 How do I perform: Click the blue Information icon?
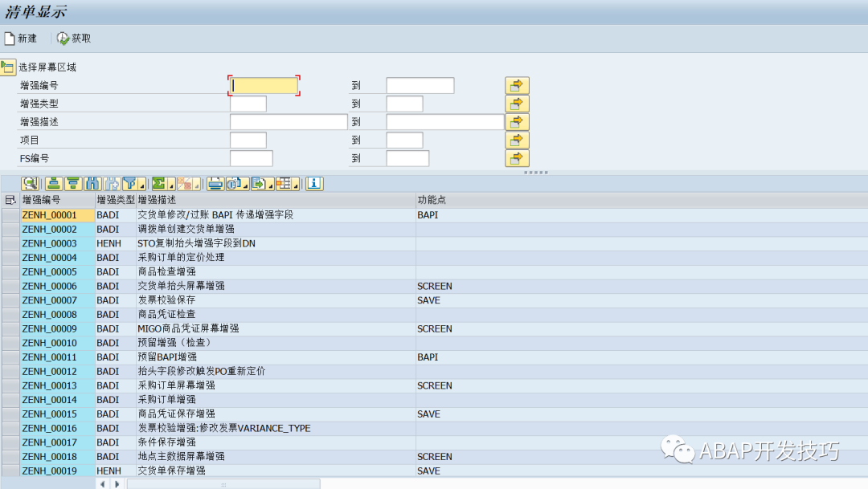[314, 184]
